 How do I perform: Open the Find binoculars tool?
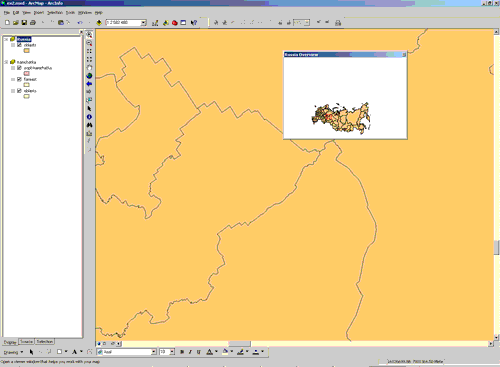(x=89, y=125)
